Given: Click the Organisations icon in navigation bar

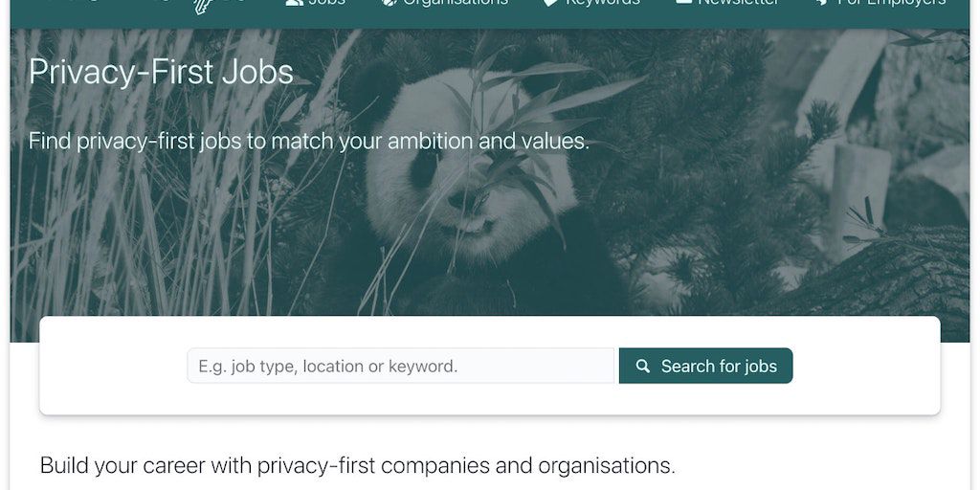Looking at the screenshot, I should 389,3.
